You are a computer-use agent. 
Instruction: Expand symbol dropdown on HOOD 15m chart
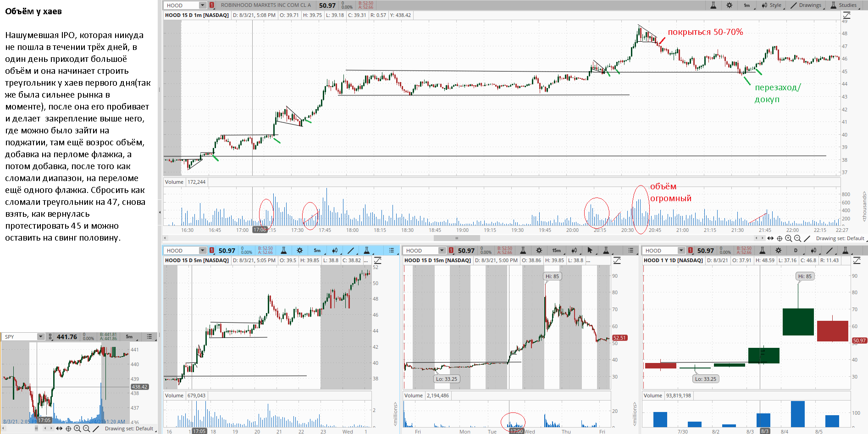click(442, 250)
